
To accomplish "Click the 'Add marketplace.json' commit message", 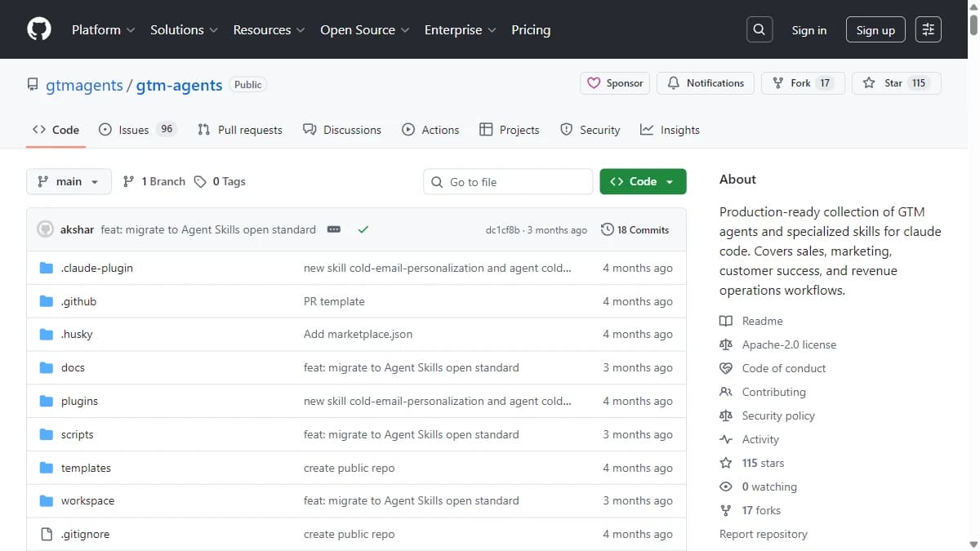I will pyautogui.click(x=358, y=335).
